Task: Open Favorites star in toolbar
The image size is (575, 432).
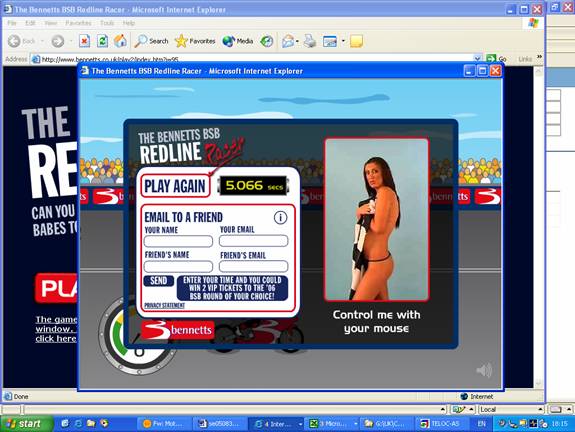Action: tap(195, 41)
